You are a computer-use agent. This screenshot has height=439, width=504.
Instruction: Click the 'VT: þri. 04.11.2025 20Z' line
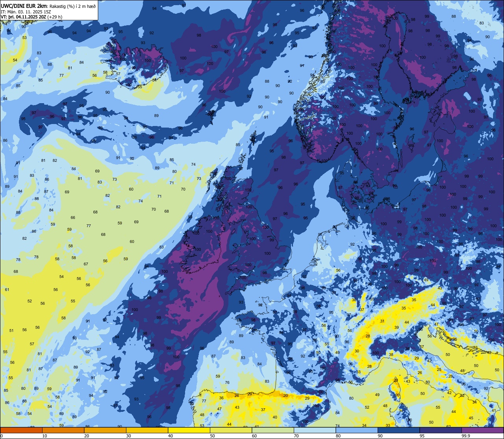point(23,17)
